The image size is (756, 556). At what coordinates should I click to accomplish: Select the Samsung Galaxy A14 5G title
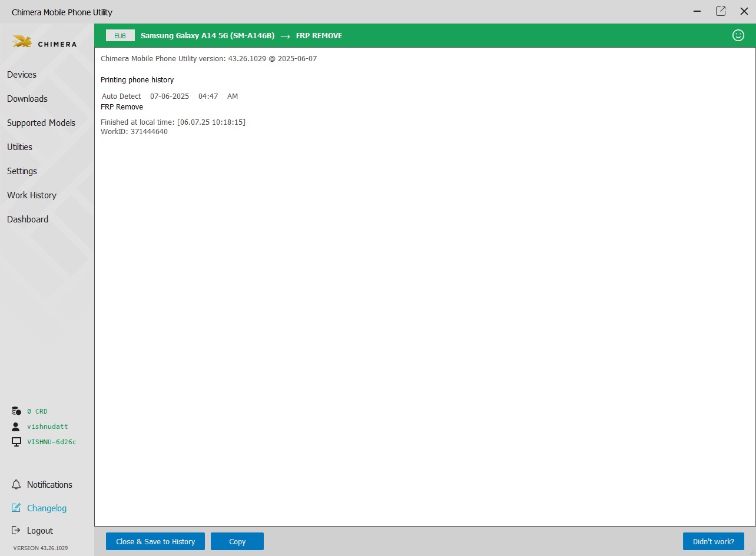click(207, 36)
